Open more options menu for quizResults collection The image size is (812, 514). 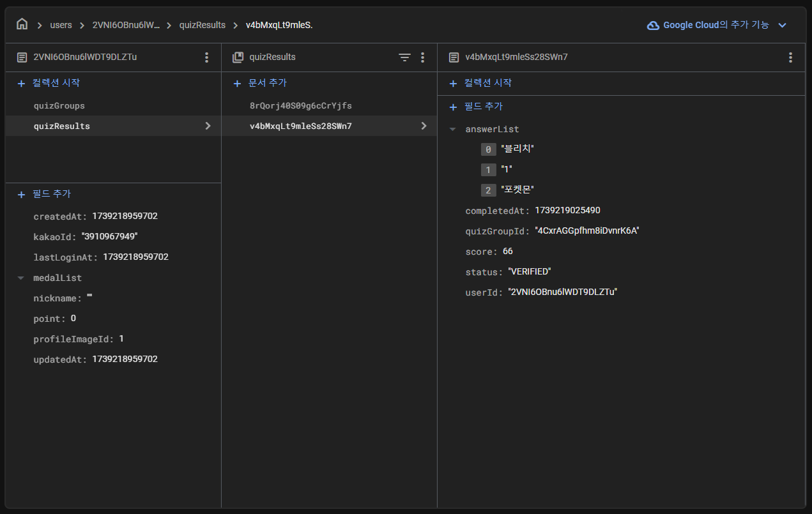click(422, 57)
